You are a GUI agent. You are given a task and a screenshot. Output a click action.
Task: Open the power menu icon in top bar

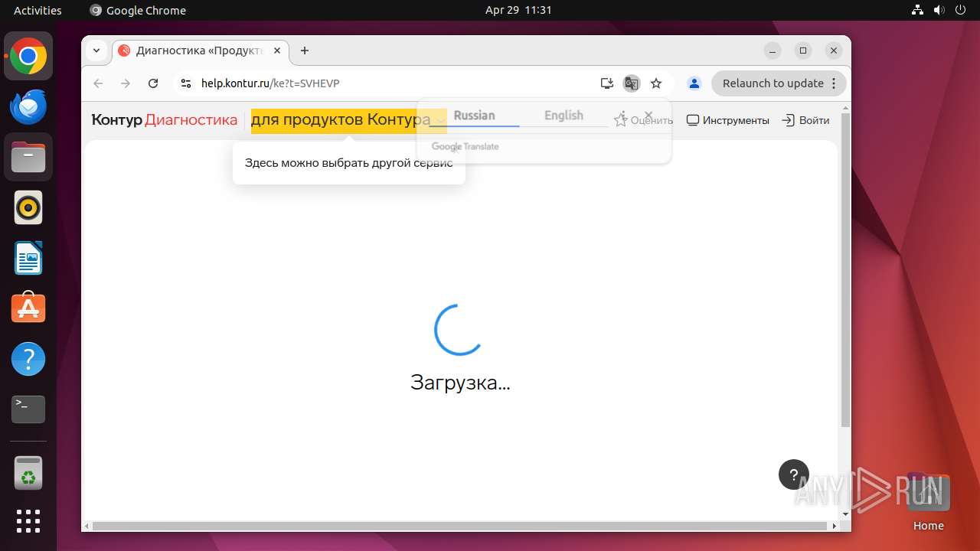point(961,10)
